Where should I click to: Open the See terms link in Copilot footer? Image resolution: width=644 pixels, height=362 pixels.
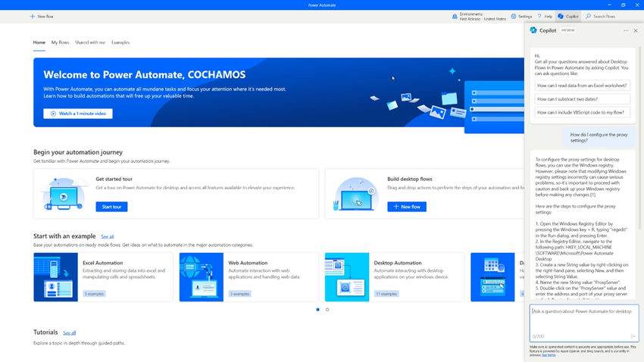point(549,355)
